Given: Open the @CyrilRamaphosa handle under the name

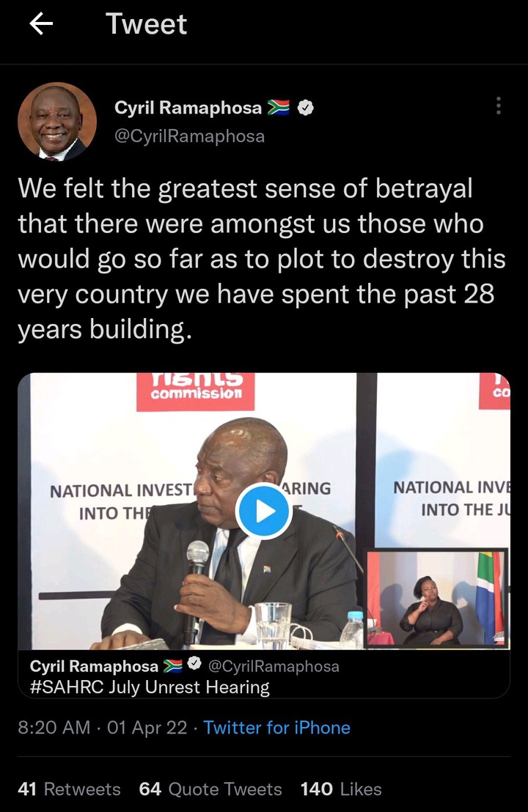Looking at the screenshot, I should pyautogui.click(x=190, y=136).
